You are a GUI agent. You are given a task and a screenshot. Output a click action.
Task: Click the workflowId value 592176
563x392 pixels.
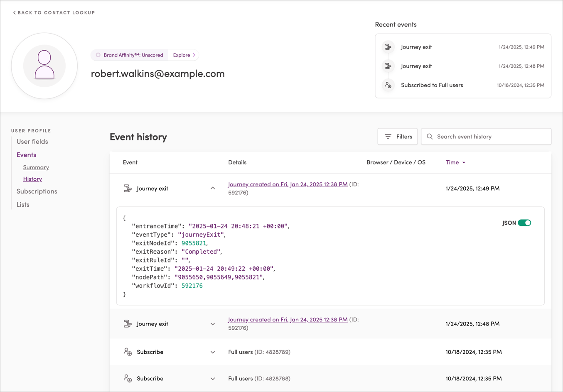click(192, 286)
